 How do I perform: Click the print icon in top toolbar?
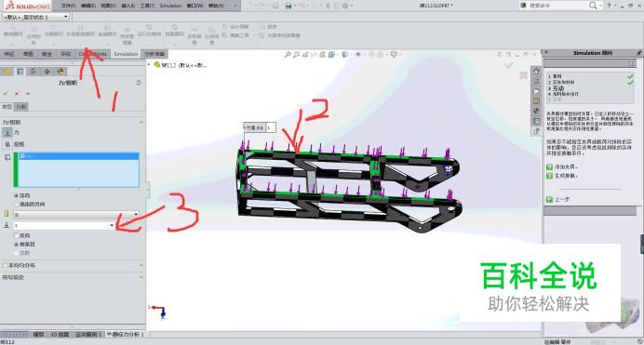pos(288,6)
